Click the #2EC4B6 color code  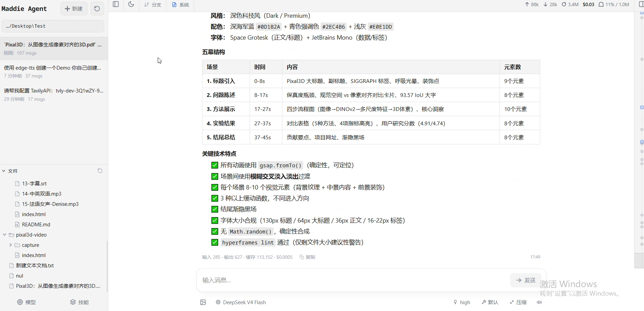click(x=334, y=27)
